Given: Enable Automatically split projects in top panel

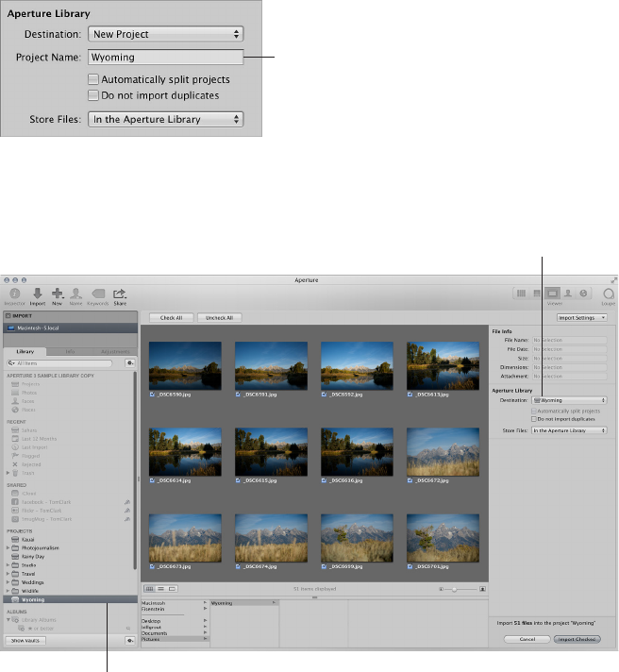Looking at the screenshot, I should (x=93, y=79).
